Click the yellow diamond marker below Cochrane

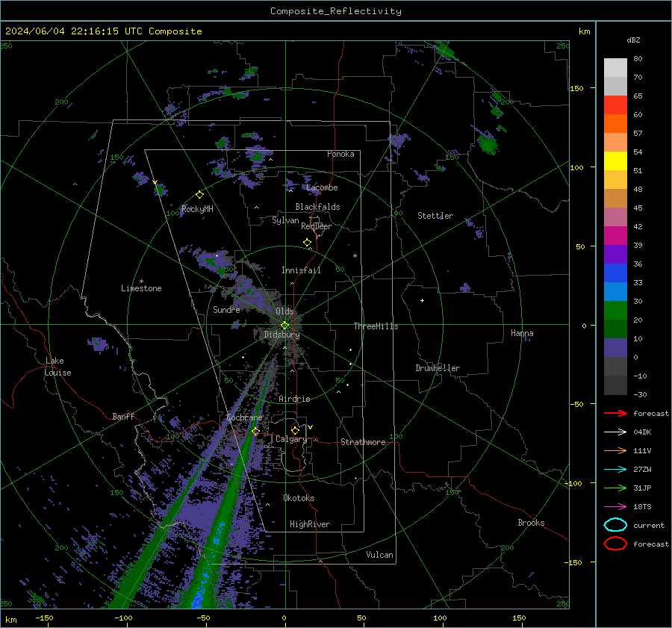(255, 431)
